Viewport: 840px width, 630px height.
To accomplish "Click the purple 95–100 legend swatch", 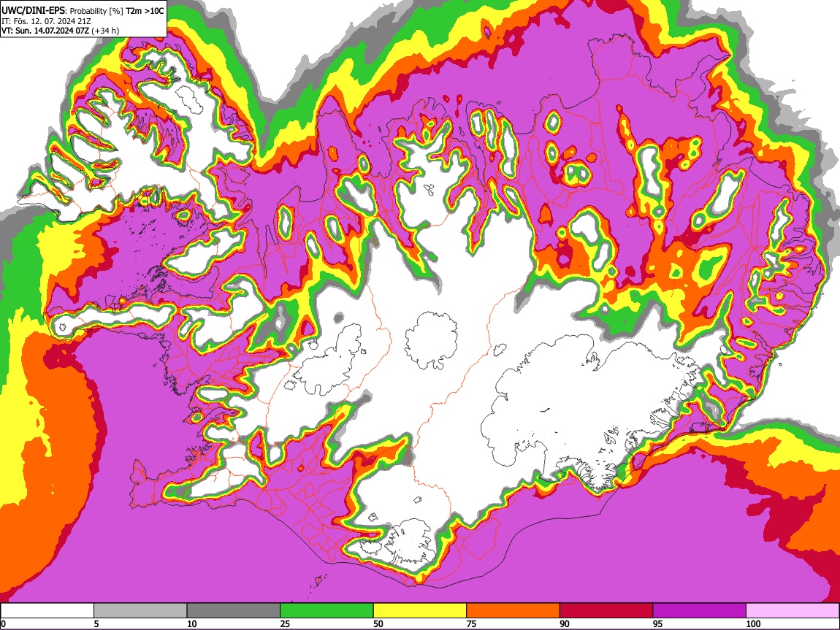I will point(700,610).
